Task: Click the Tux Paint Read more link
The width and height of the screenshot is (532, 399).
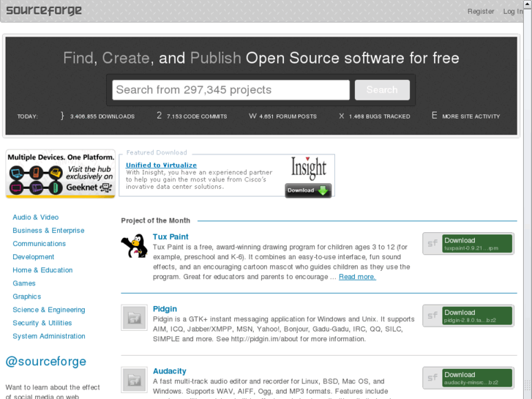Action: 356,277
